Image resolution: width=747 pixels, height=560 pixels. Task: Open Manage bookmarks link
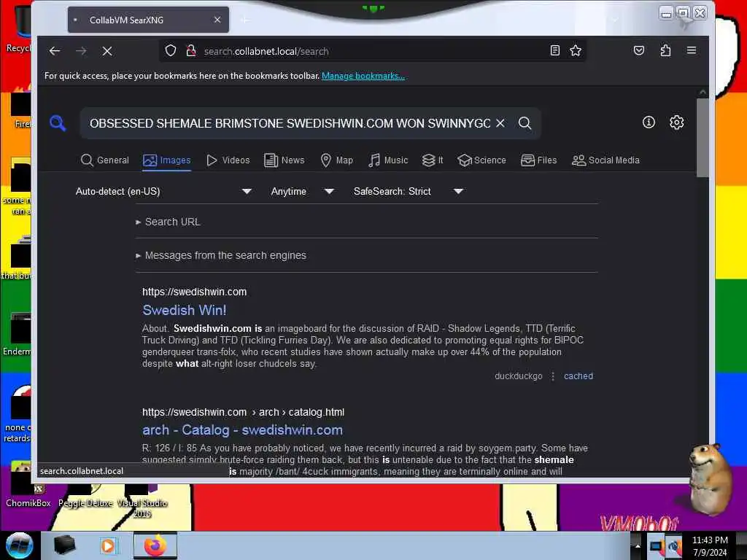point(363,76)
